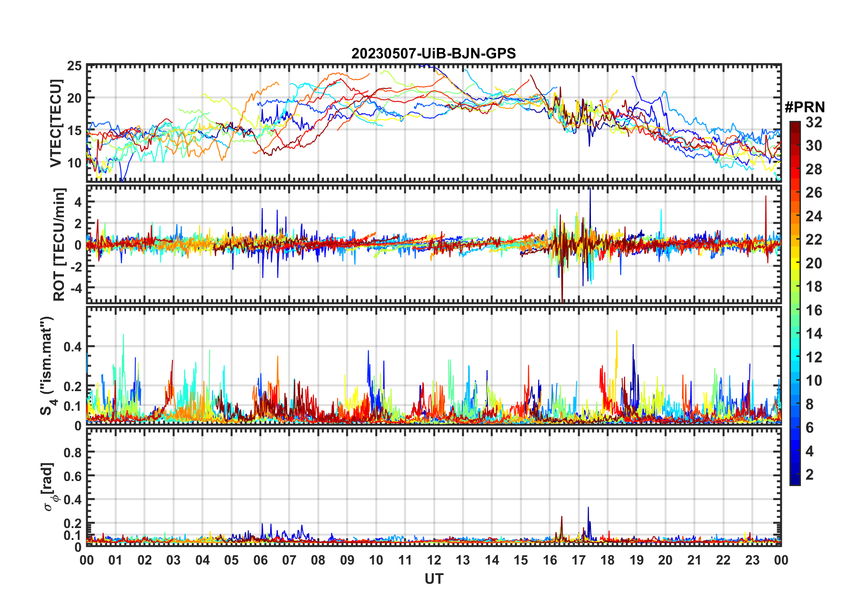Click colorbar tick label 22
This screenshot has width=868, height=607.
point(814,240)
